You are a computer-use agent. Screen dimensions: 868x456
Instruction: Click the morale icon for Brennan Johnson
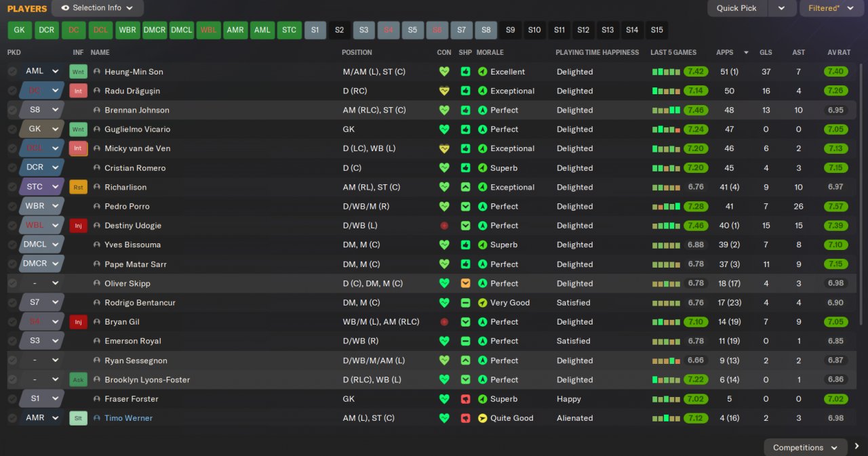pyautogui.click(x=483, y=110)
